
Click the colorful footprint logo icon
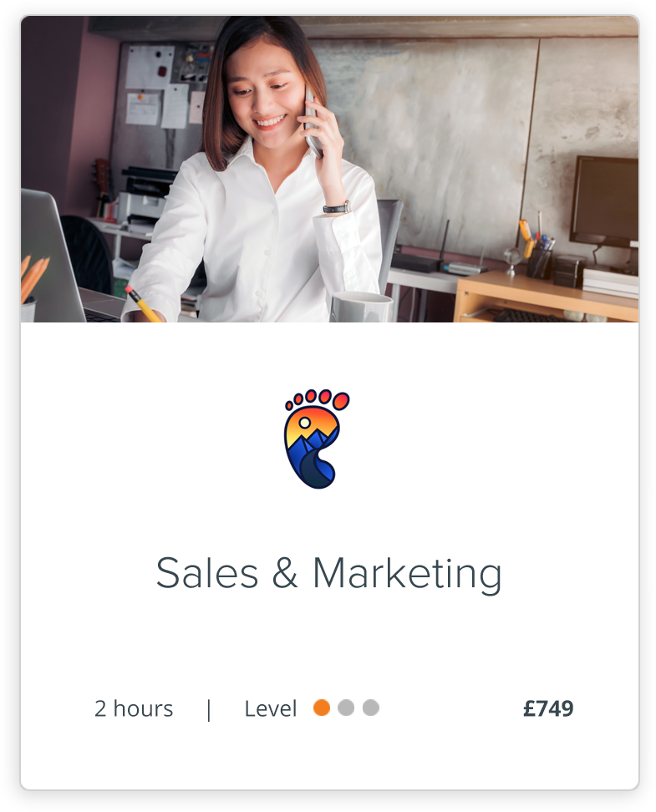[x=317, y=438]
